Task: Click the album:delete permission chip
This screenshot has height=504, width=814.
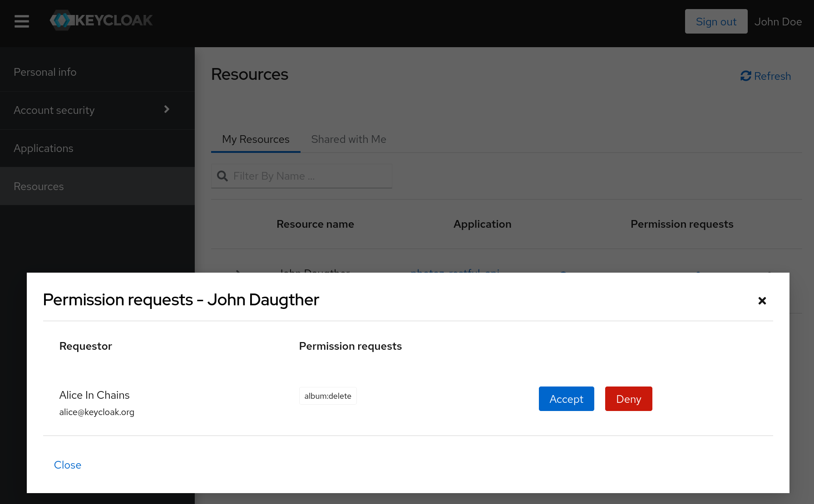Action: pos(328,396)
